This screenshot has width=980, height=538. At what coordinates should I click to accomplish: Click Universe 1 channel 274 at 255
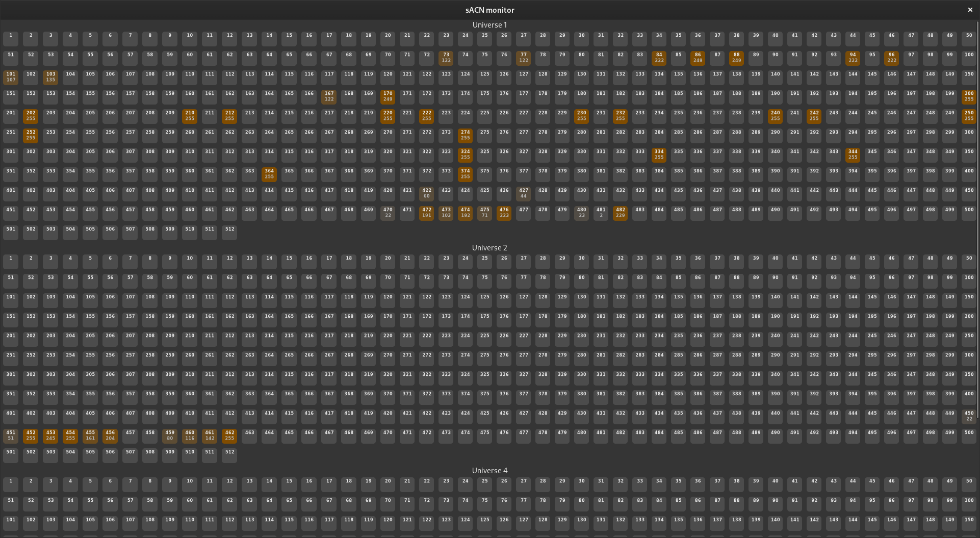(466, 135)
